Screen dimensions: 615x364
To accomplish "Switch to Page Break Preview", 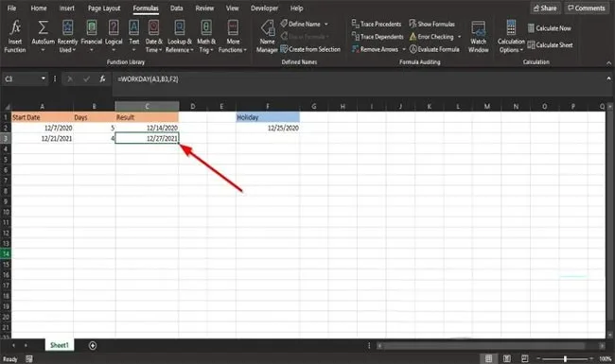I will 525,358.
